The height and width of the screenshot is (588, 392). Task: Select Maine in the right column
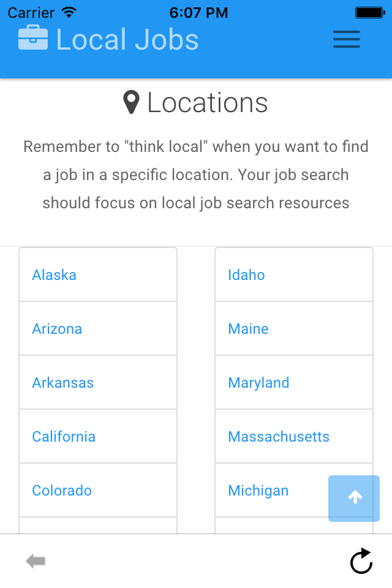click(x=248, y=329)
